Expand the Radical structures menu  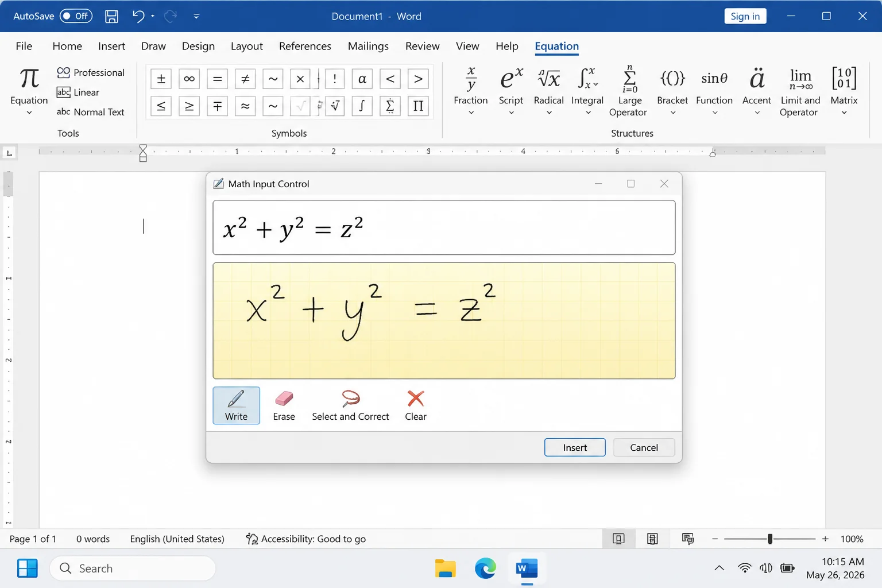tap(549, 91)
